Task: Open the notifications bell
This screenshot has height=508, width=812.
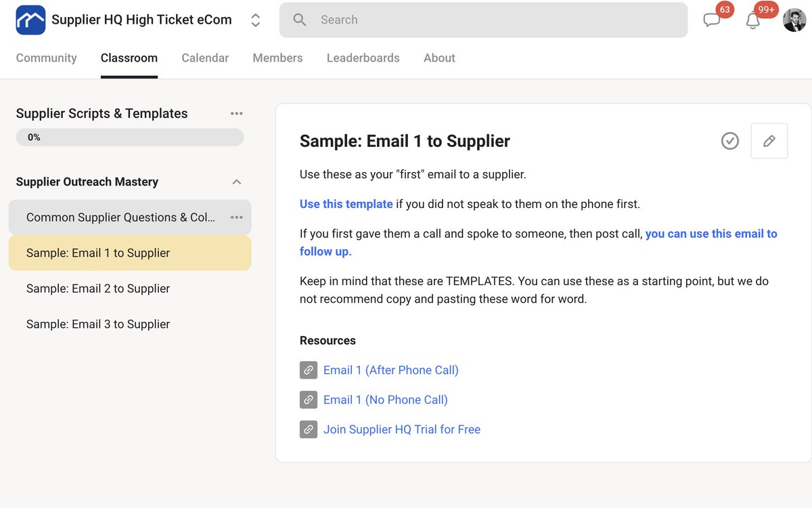Action: pyautogui.click(x=752, y=20)
